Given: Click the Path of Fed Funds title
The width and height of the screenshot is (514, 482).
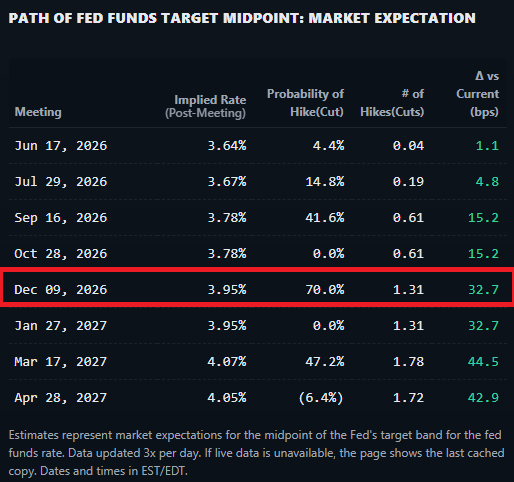Looking at the screenshot, I should pos(242,18).
